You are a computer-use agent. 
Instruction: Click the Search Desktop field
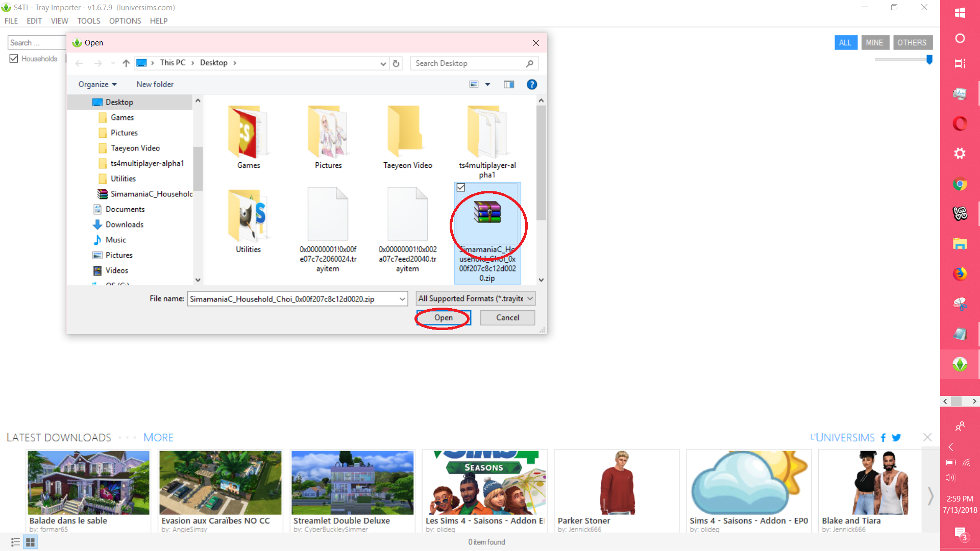(x=474, y=63)
